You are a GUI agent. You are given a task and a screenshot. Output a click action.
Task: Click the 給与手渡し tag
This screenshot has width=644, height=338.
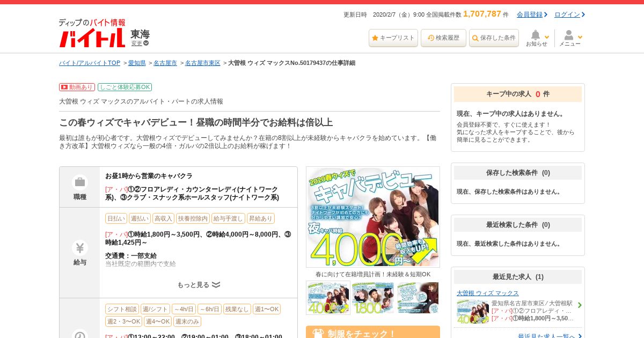click(x=228, y=218)
